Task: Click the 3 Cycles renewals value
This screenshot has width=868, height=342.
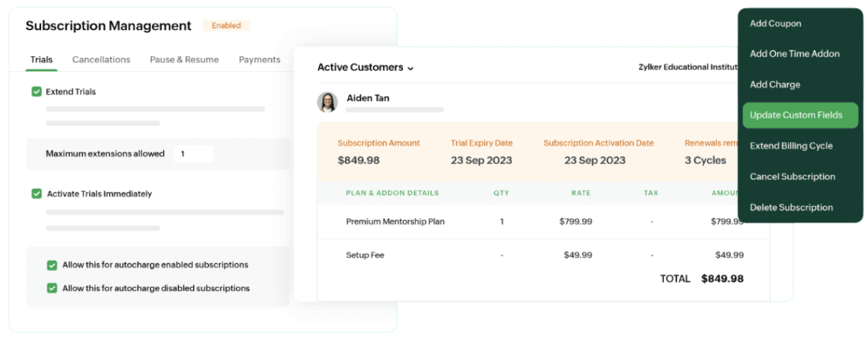Action: 705,160
